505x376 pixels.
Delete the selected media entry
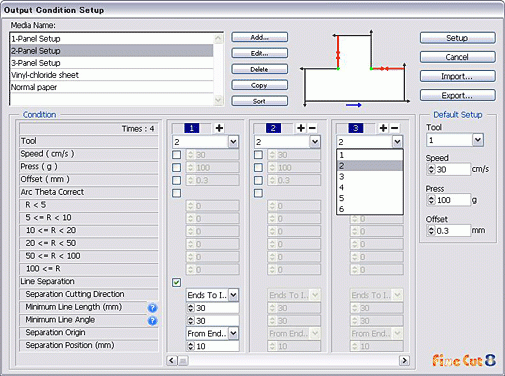[x=260, y=69]
